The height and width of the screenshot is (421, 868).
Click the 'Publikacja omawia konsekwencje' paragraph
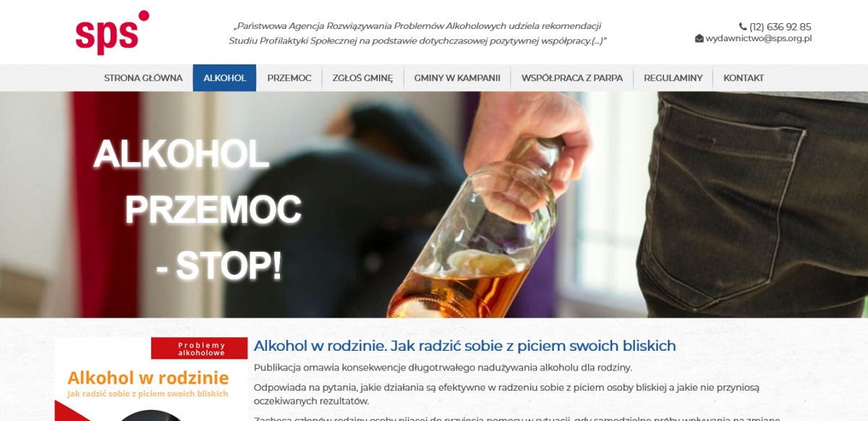coord(443,367)
